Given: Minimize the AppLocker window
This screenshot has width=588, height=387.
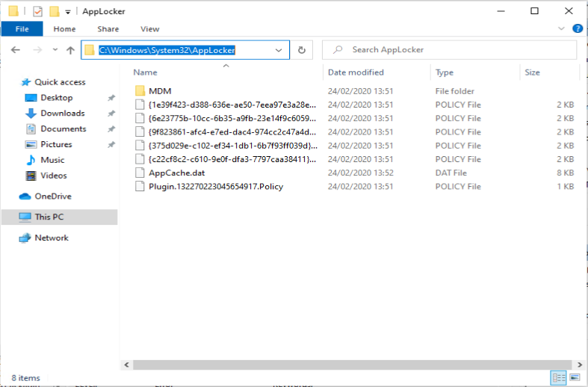Looking at the screenshot, I should pyautogui.click(x=501, y=11).
